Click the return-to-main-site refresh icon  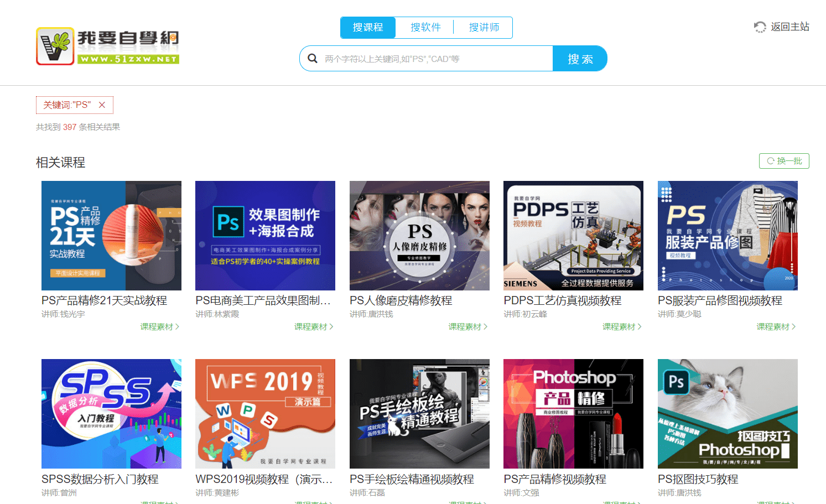pyautogui.click(x=760, y=27)
